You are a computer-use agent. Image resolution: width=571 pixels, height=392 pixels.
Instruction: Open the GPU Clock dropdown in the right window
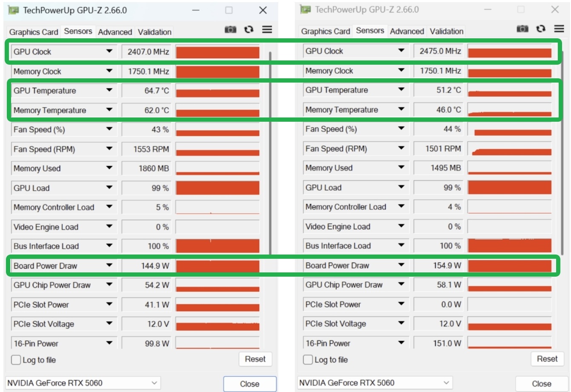tap(401, 51)
